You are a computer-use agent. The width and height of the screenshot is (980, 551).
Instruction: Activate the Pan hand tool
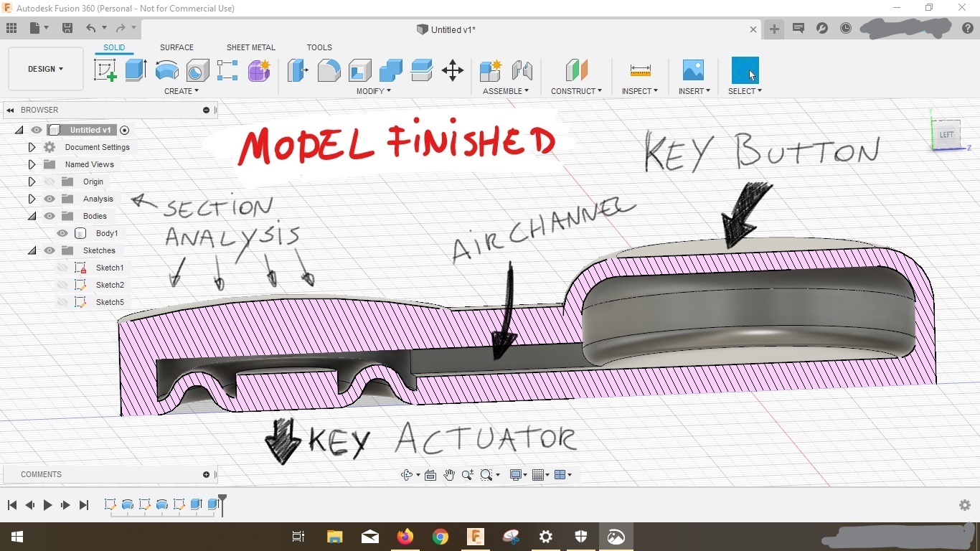[x=449, y=475]
